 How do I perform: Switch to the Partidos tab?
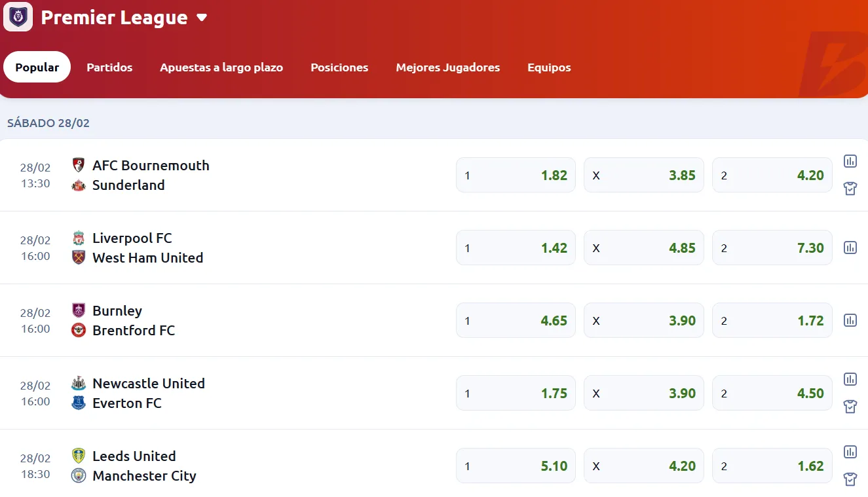[109, 67]
